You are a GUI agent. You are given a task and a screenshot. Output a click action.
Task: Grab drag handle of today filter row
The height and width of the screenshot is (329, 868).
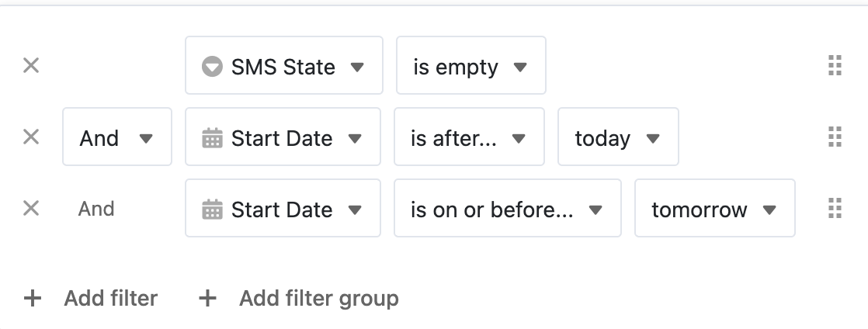[x=835, y=137]
